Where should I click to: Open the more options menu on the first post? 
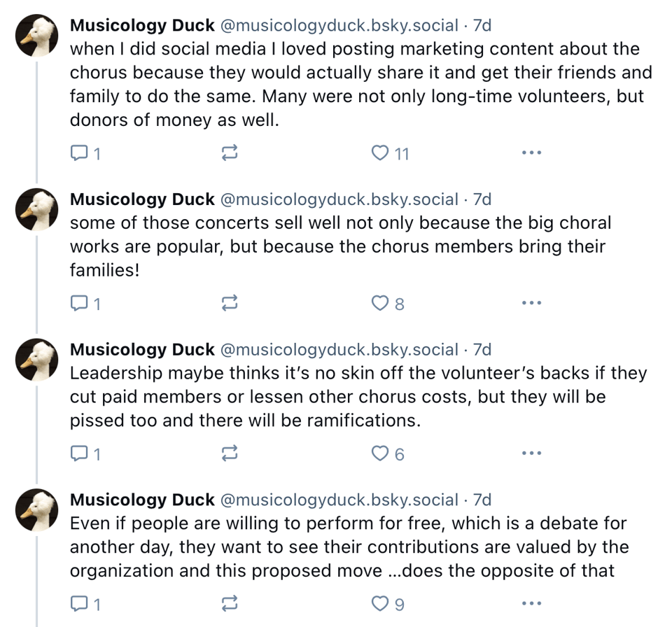click(x=531, y=153)
